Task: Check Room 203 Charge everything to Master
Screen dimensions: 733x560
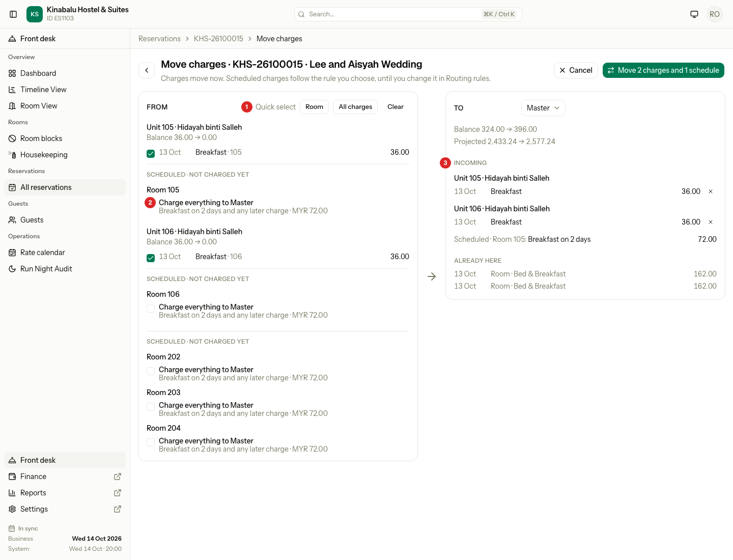Action: tap(151, 407)
